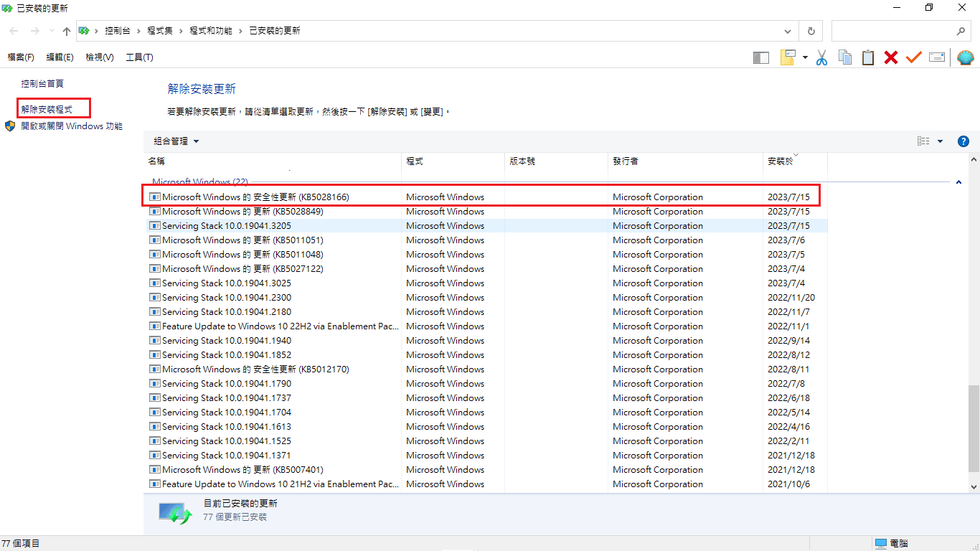Open 開啟或關閉 Windows 功能 link
The image size is (980, 551).
pos(72,126)
